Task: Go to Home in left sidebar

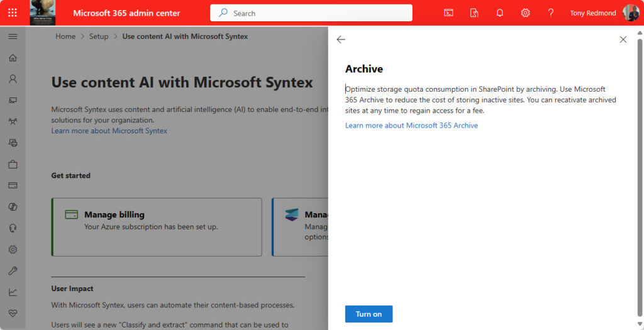Action: click(13, 58)
